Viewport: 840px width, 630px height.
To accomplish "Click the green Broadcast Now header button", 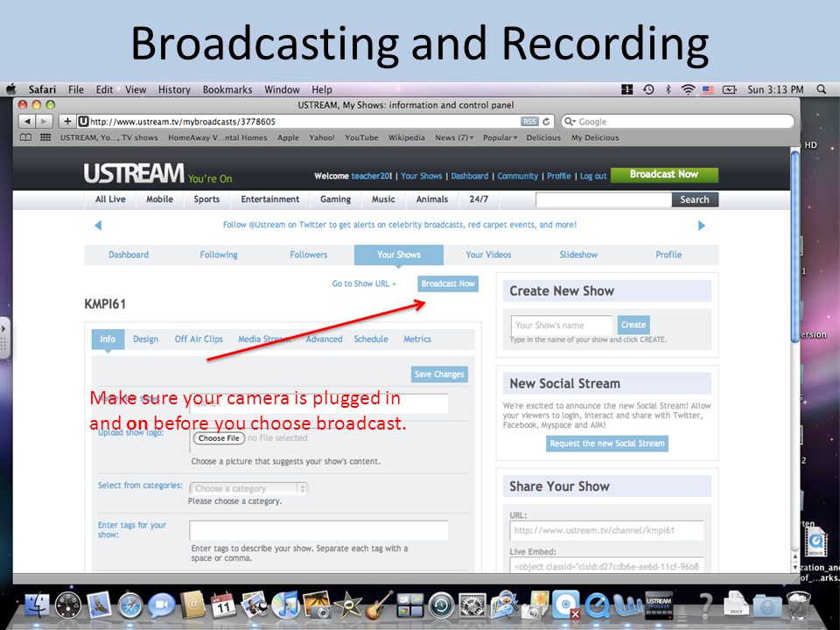I will 664,175.
